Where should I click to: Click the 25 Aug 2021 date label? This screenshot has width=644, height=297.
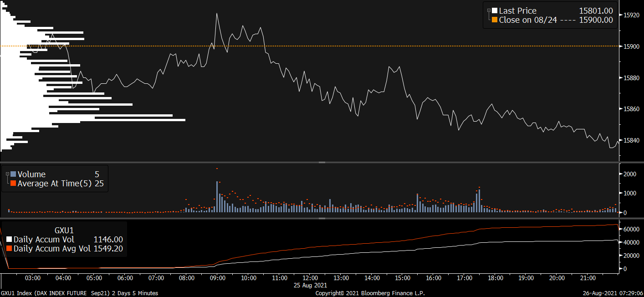coord(311,285)
